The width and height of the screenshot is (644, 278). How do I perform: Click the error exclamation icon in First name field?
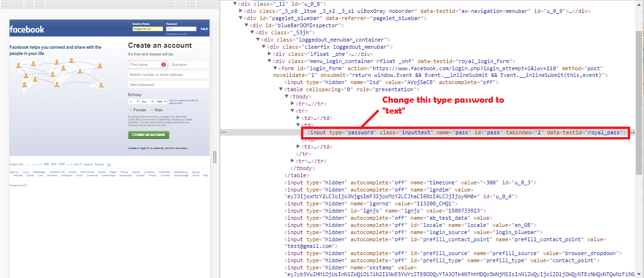click(x=163, y=64)
